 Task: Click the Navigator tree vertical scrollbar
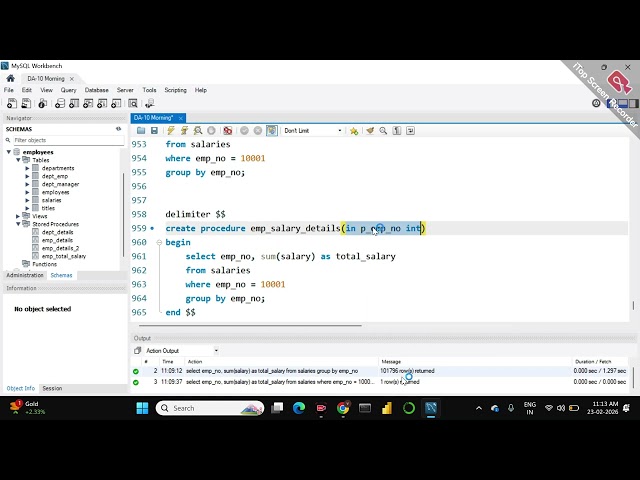[123, 215]
